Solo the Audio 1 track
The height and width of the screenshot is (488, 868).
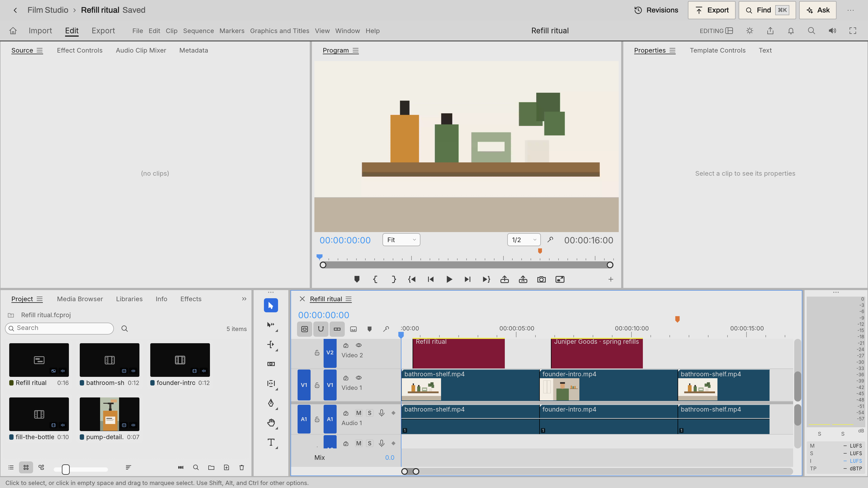tap(370, 413)
